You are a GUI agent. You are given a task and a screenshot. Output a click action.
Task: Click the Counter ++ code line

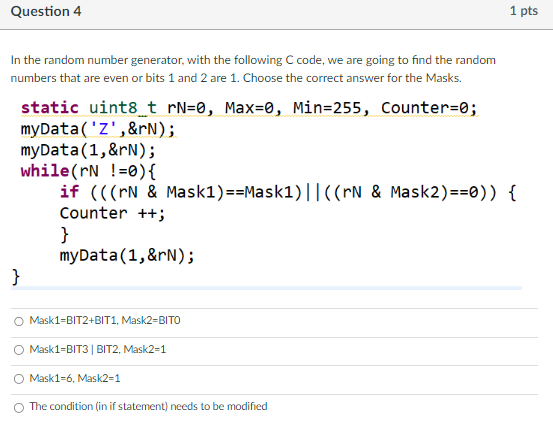113,213
